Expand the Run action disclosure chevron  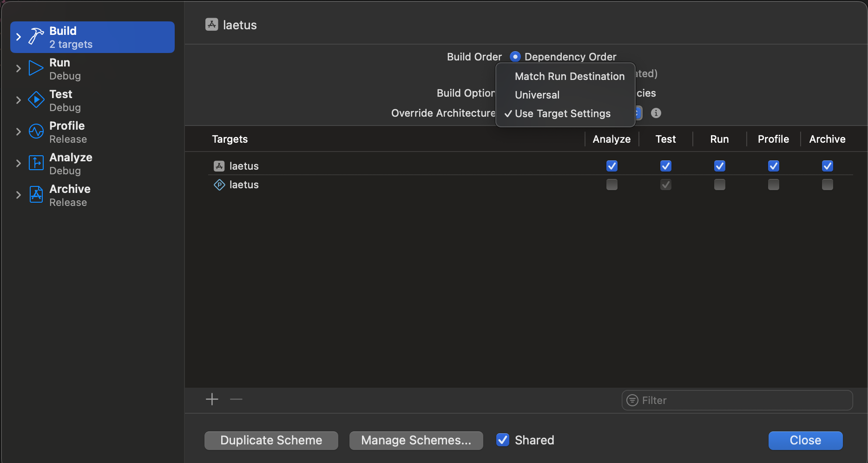tap(19, 68)
